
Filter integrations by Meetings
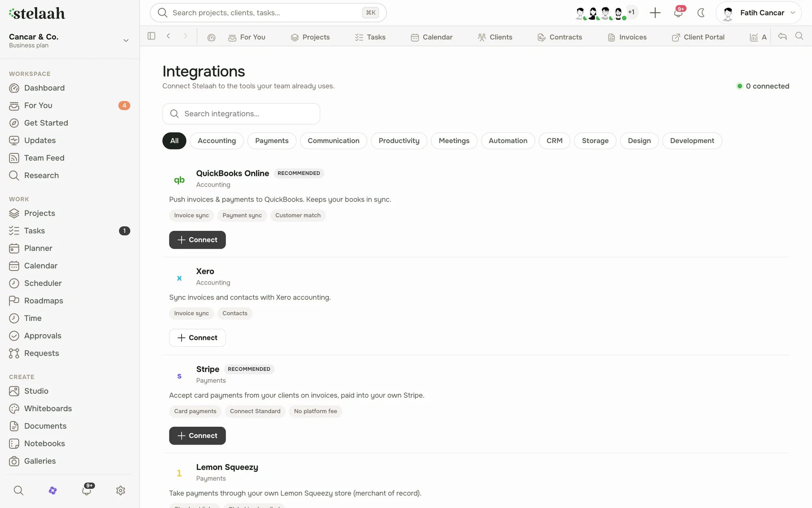tap(454, 141)
